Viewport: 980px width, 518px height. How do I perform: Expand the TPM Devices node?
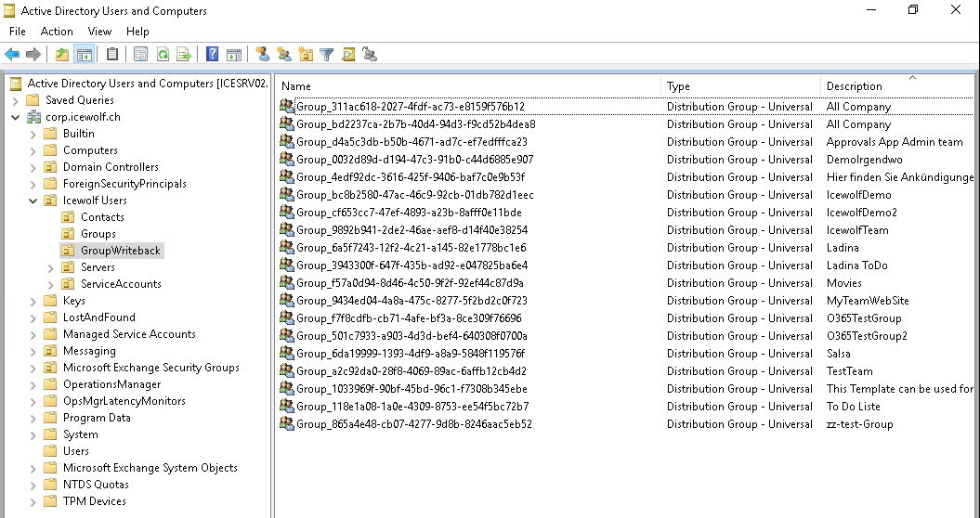33,501
